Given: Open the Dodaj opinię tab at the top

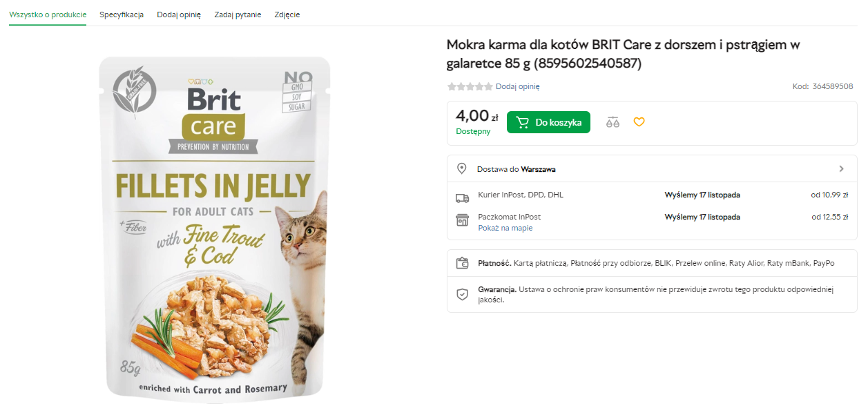Looking at the screenshot, I should (179, 14).
